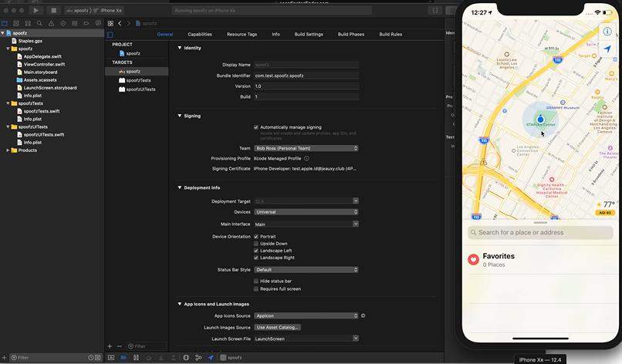Toggle breakpoints activation icon in debug bar
This screenshot has height=364, width=622.
point(123,357)
